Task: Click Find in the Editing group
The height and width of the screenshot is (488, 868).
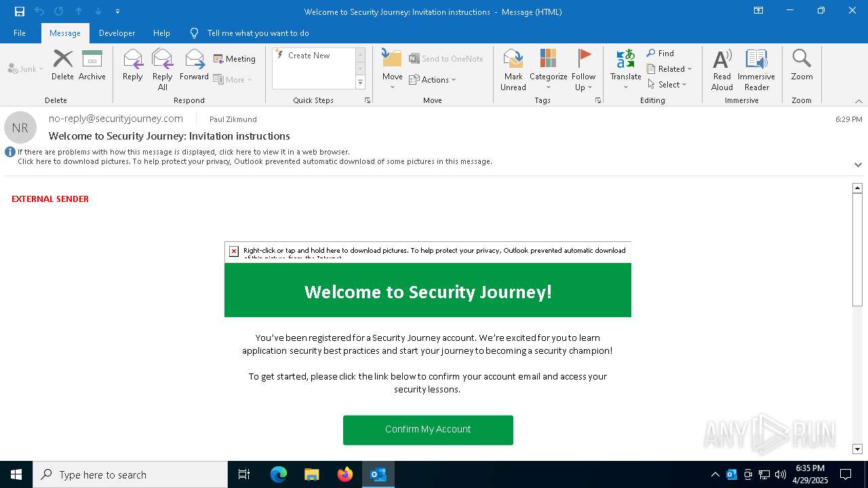Action: click(660, 53)
